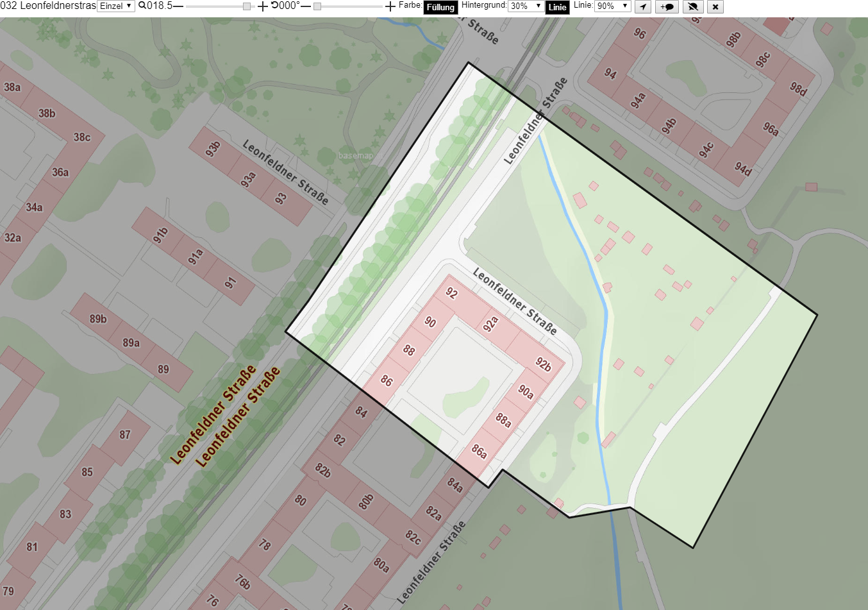Click the magnifier zoom icon
This screenshot has height=610, width=868.
[x=142, y=6]
